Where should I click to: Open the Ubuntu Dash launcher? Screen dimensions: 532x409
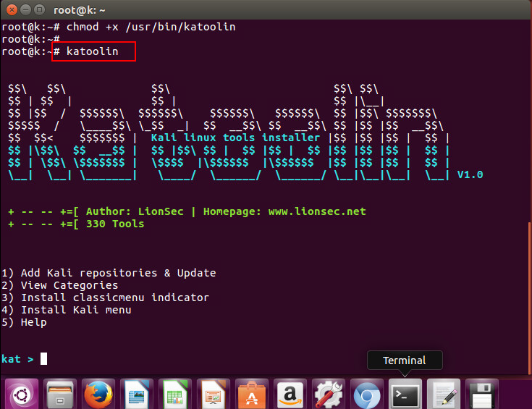(x=22, y=395)
